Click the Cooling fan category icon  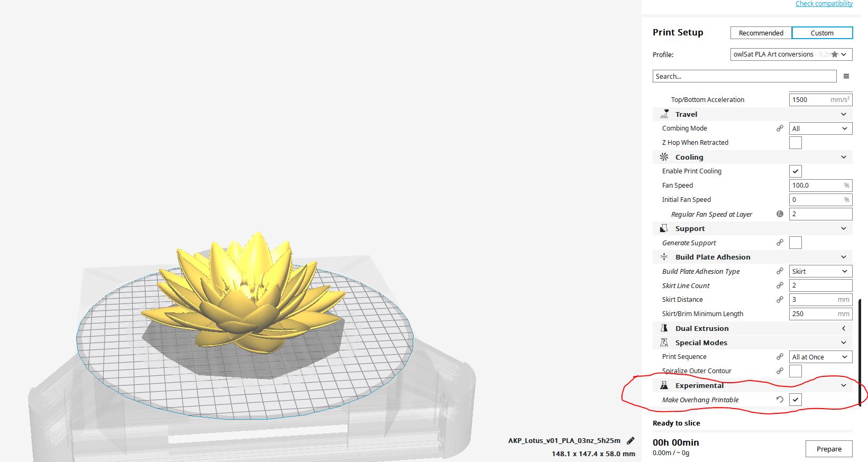(x=664, y=157)
